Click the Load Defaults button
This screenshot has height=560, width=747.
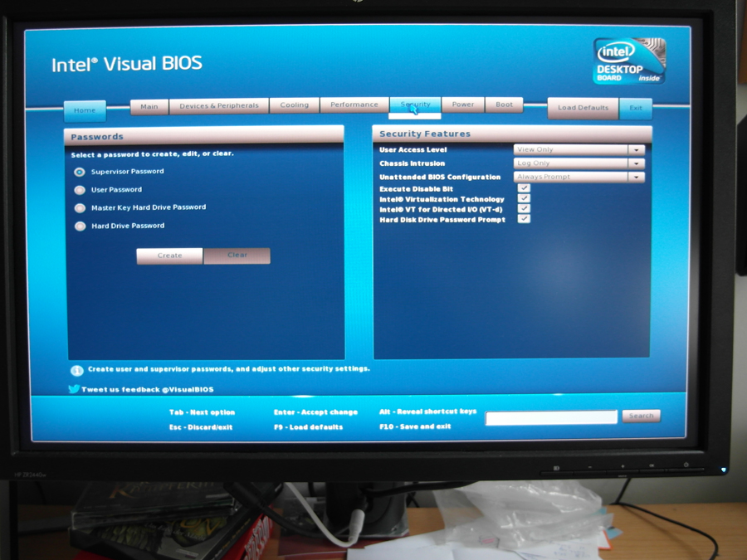coord(583,108)
